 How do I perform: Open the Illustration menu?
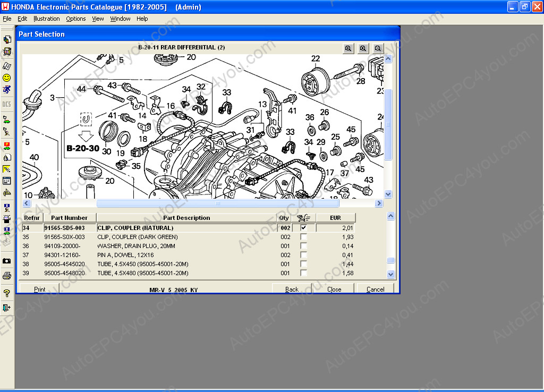click(47, 19)
